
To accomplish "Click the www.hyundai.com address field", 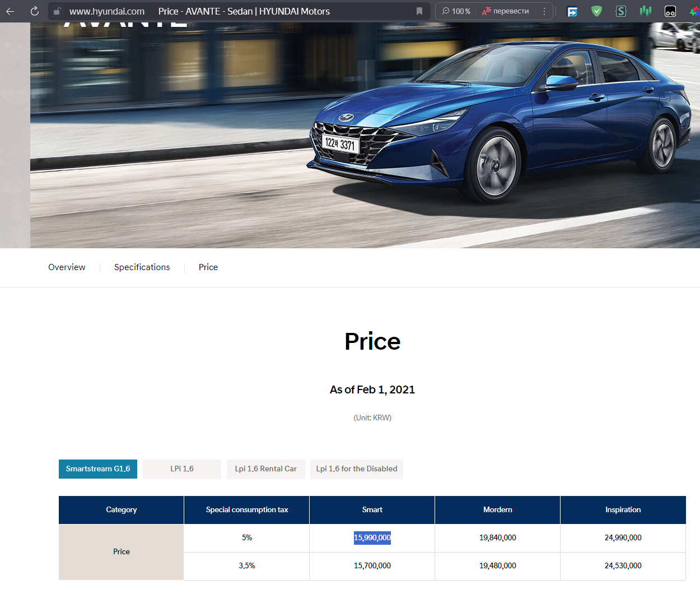I will click(x=107, y=11).
